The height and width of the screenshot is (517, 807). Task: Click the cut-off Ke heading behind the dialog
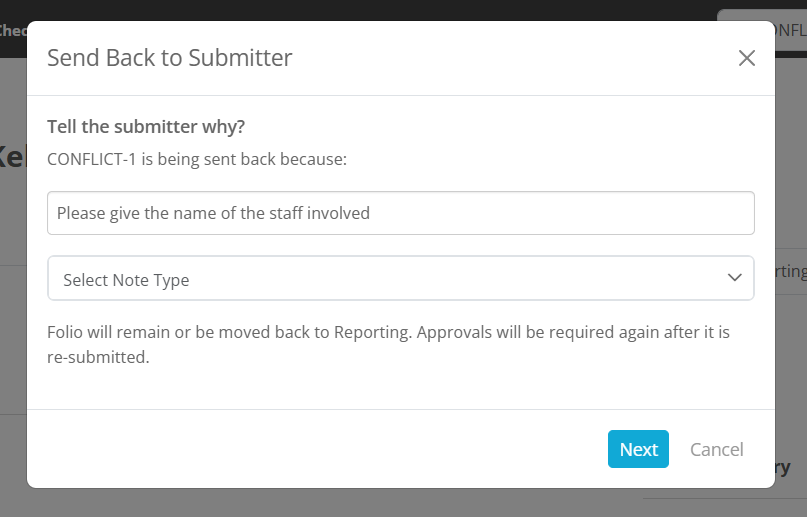(13, 157)
